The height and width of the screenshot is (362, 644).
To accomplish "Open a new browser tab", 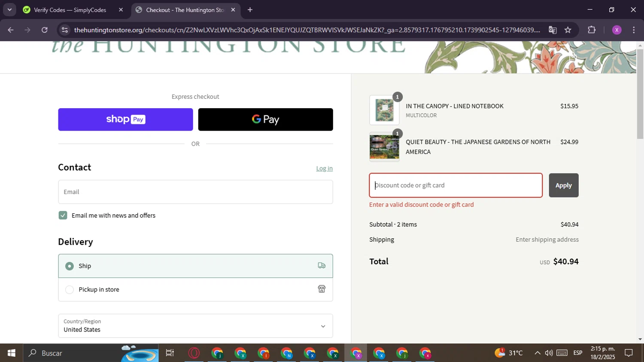I will click(250, 10).
